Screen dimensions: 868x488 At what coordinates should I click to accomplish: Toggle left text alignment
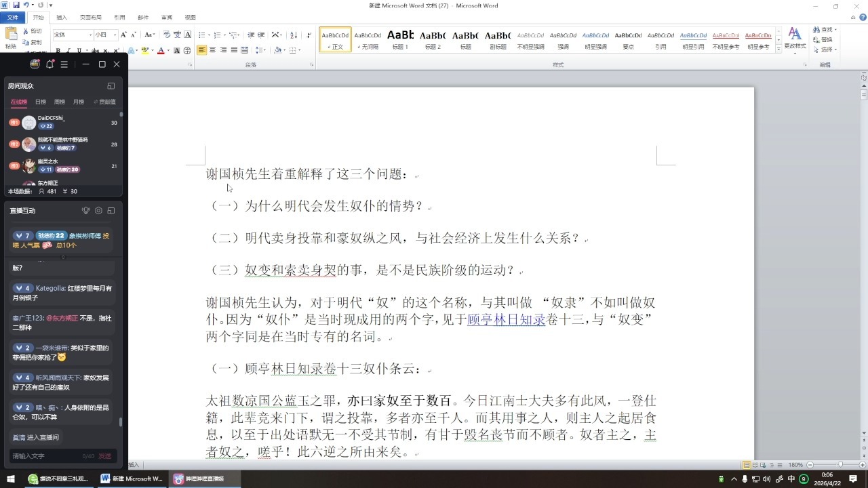coord(201,50)
